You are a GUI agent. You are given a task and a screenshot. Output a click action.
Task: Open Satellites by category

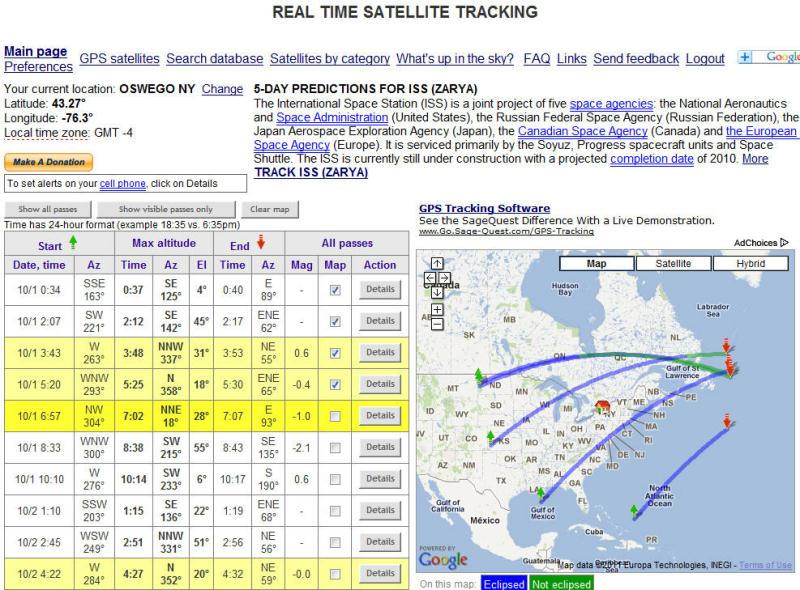pos(330,59)
